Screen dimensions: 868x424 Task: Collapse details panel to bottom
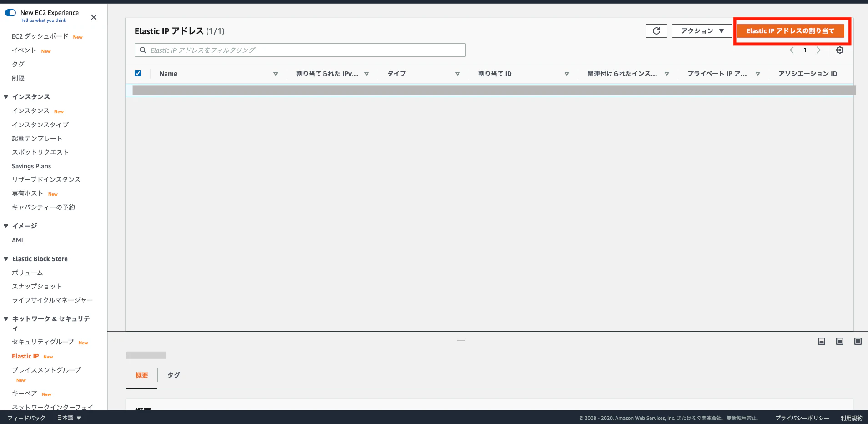click(x=822, y=341)
